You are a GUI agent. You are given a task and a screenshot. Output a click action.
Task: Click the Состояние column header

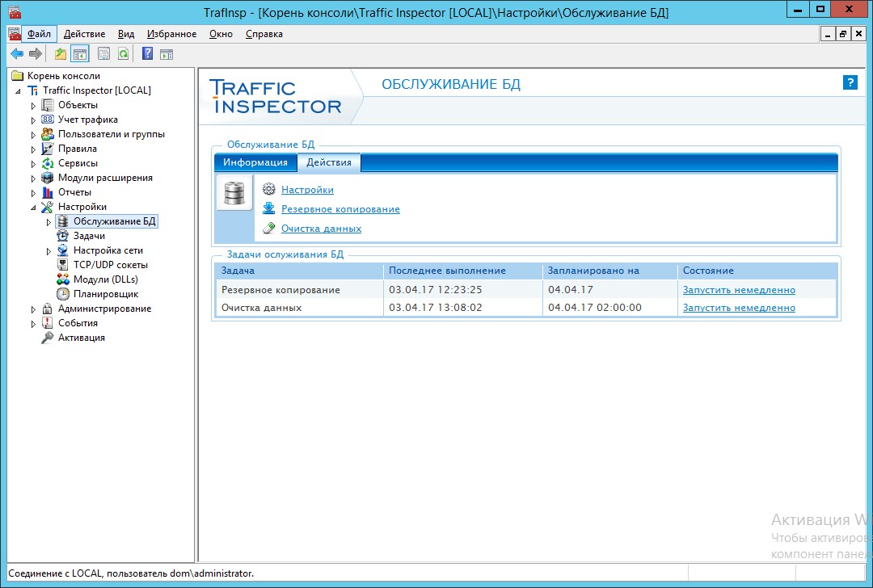point(757,271)
